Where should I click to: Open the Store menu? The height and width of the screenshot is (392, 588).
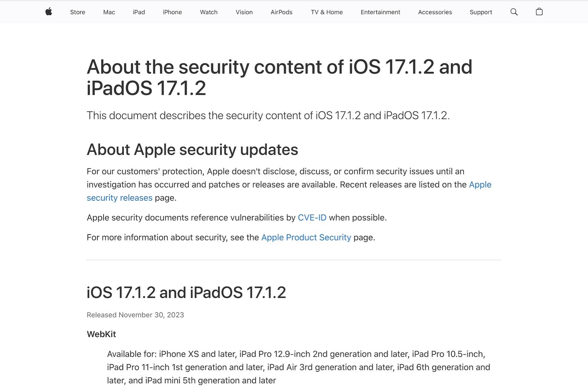click(x=77, y=12)
